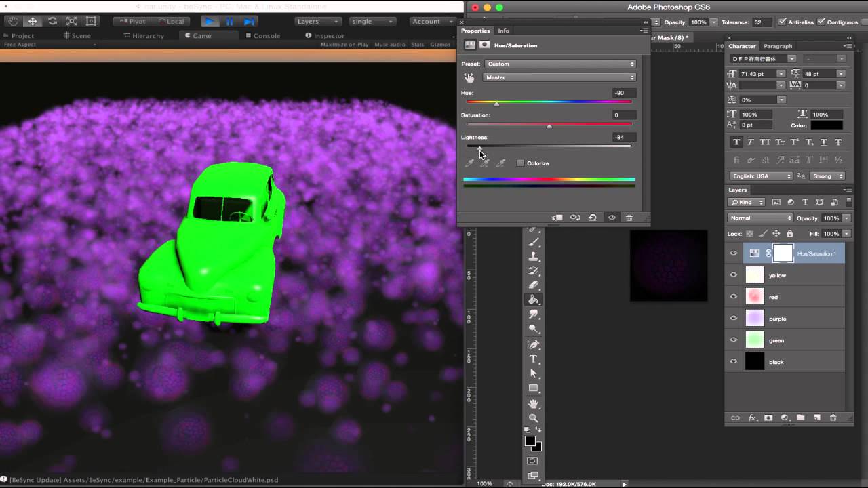Hide the Hue/Saturation 1 layer
Image resolution: width=868 pixels, height=488 pixels.
tap(733, 253)
